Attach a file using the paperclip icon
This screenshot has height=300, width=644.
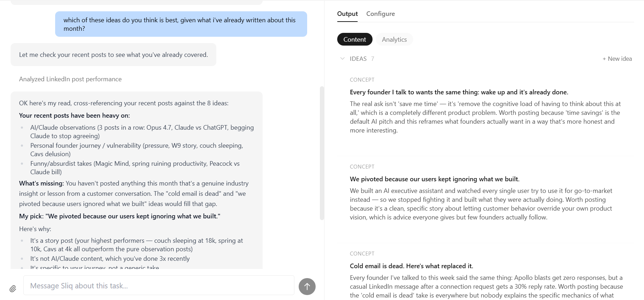tap(13, 288)
